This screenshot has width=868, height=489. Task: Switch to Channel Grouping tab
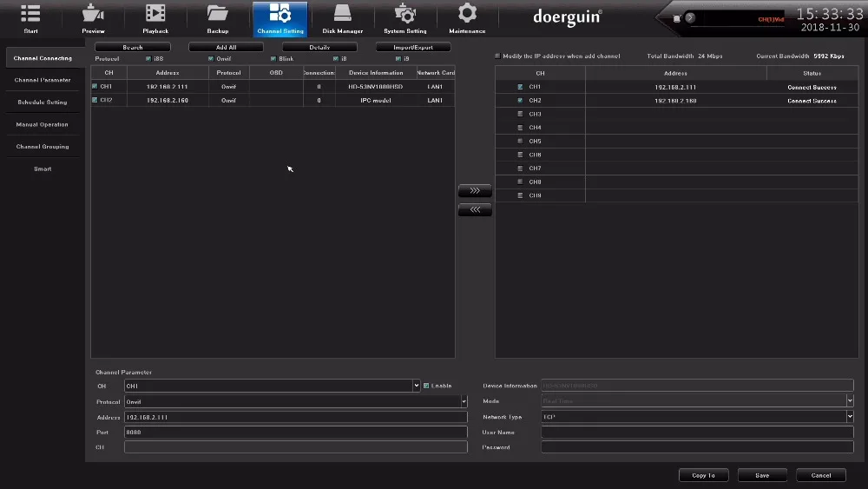pos(43,147)
